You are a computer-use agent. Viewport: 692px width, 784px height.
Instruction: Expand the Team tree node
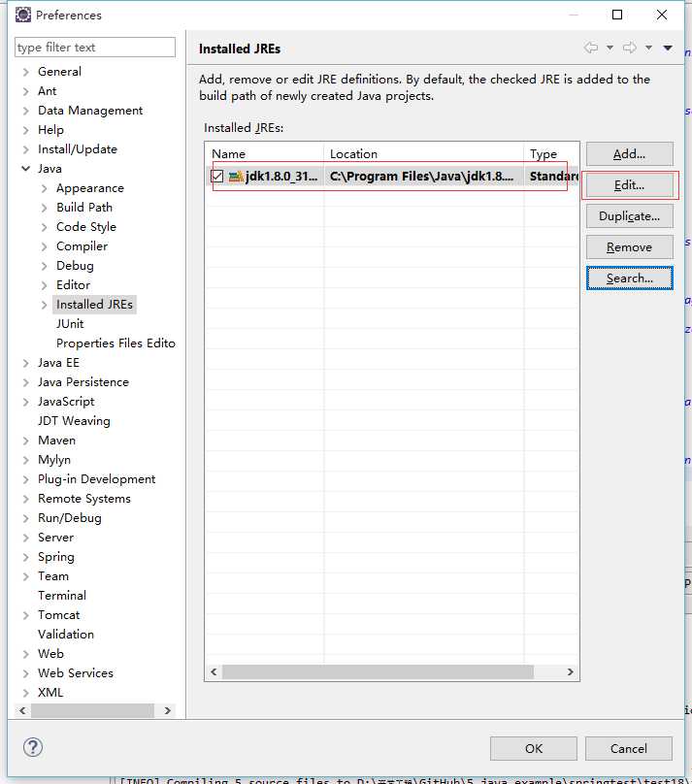[26, 577]
